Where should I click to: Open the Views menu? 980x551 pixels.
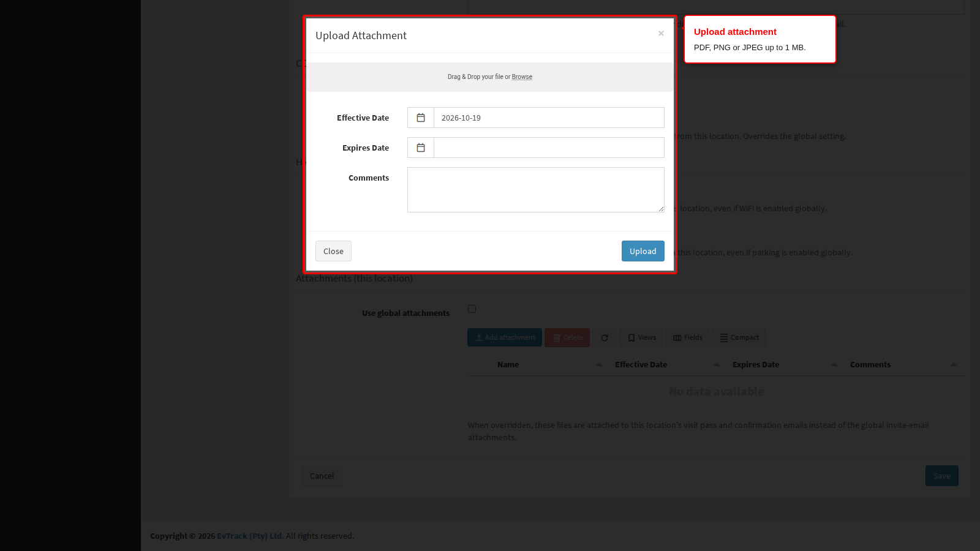pyautogui.click(x=641, y=337)
